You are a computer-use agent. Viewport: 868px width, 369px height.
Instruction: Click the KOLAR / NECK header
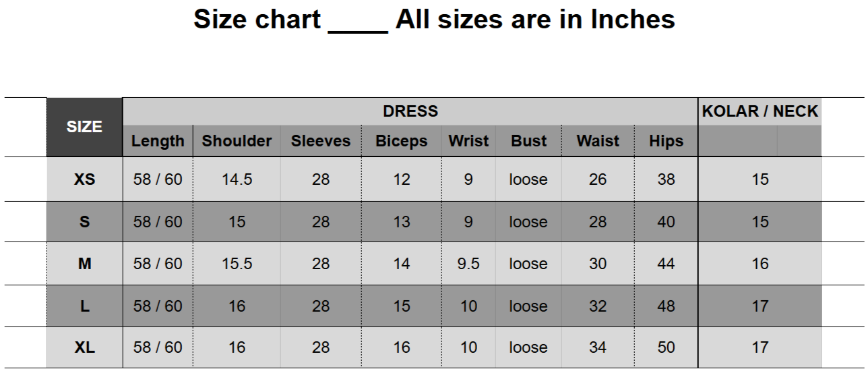pos(759,111)
